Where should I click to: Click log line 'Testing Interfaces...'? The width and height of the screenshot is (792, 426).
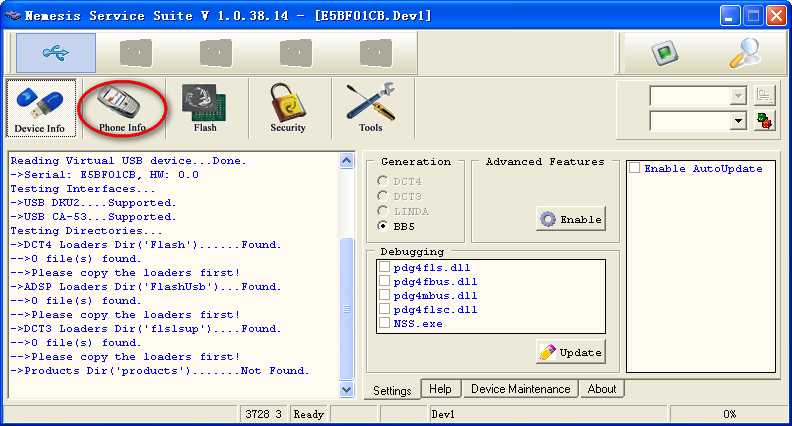pyautogui.click(x=83, y=189)
